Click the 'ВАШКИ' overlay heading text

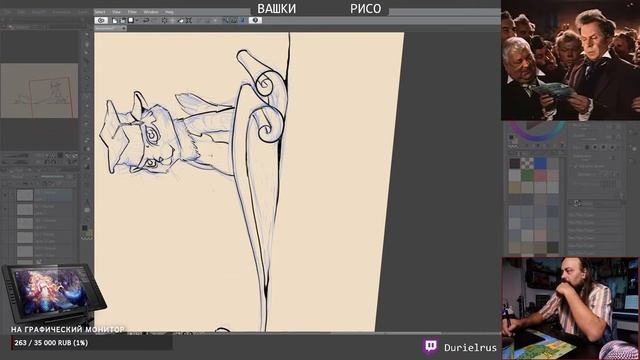click(276, 9)
